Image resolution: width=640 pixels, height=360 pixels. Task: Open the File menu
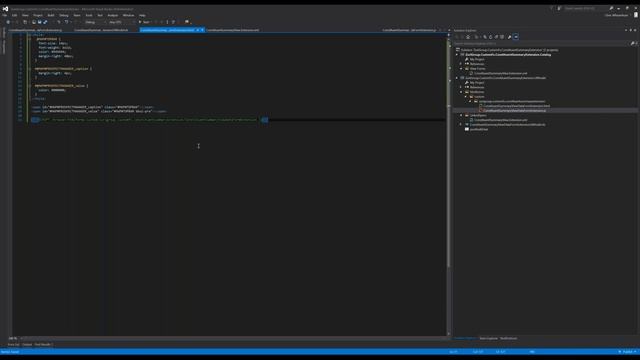[x=4, y=15]
